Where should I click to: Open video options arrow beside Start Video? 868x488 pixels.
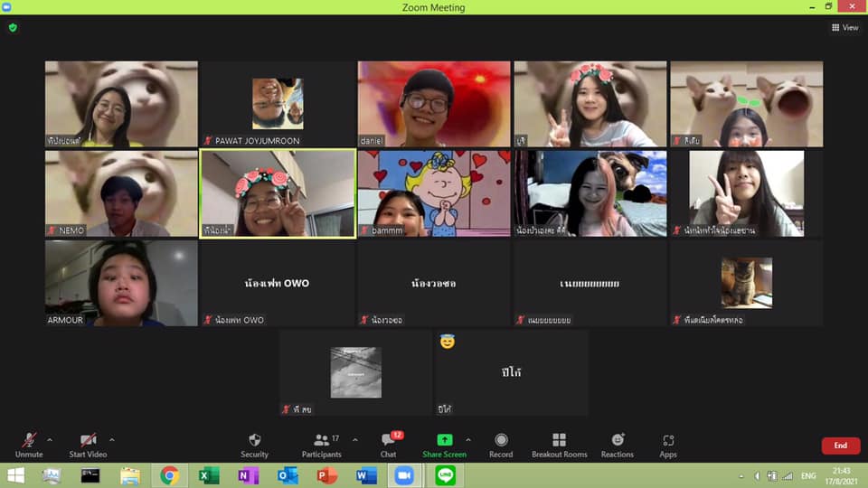tap(111, 440)
